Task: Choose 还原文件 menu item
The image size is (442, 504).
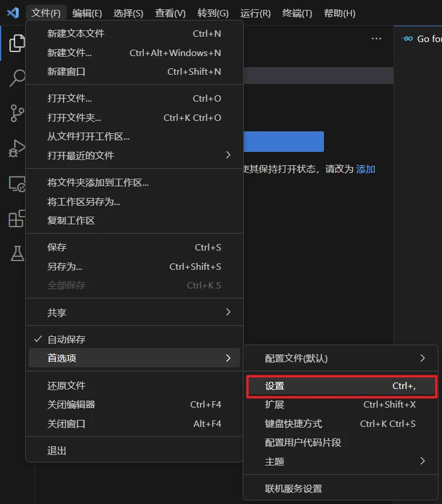Action: point(134,385)
